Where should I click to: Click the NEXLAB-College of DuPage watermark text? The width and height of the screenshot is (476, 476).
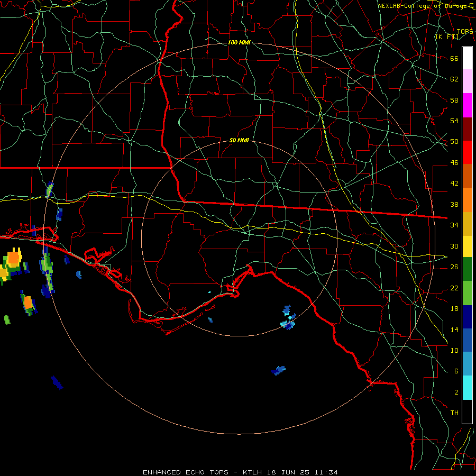[426, 6]
